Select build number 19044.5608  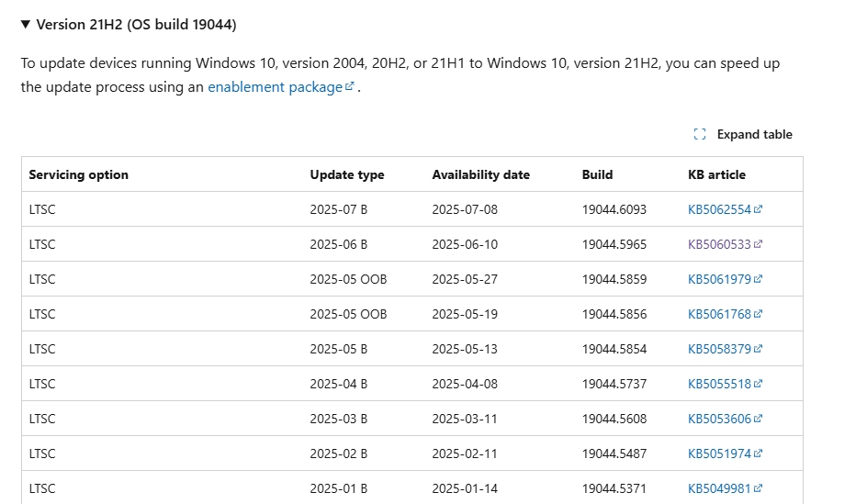pyautogui.click(x=614, y=419)
